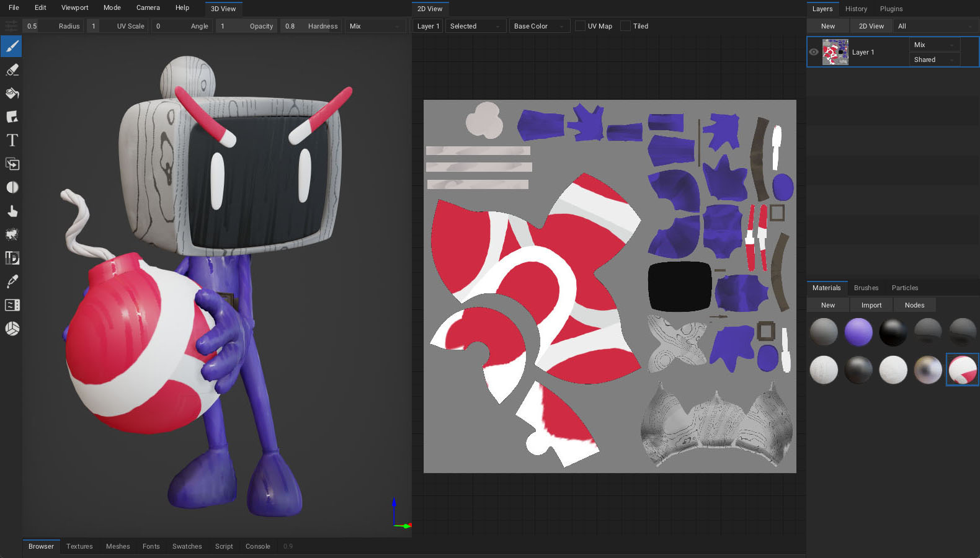Viewport: 980px width, 558px height.
Task: Activate the eyedropper Picker tool
Action: [x=12, y=281]
